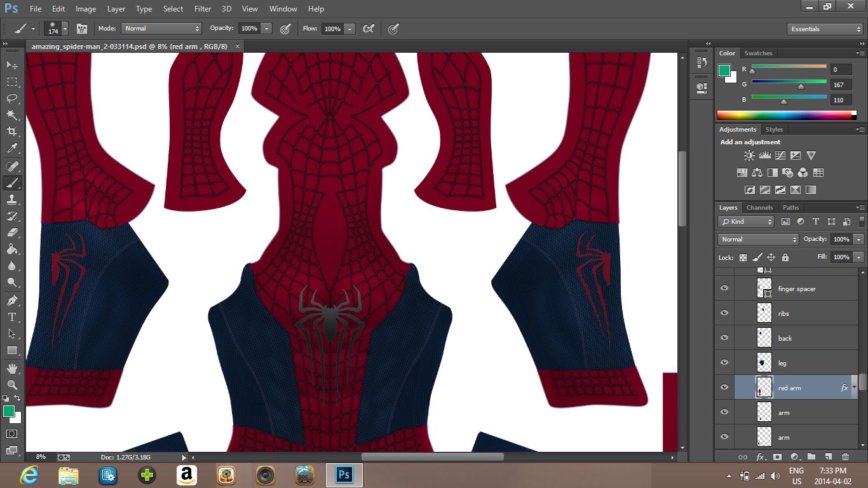Image resolution: width=868 pixels, height=488 pixels.
Task: Hide the leg layer
Action: pos(724,363)
